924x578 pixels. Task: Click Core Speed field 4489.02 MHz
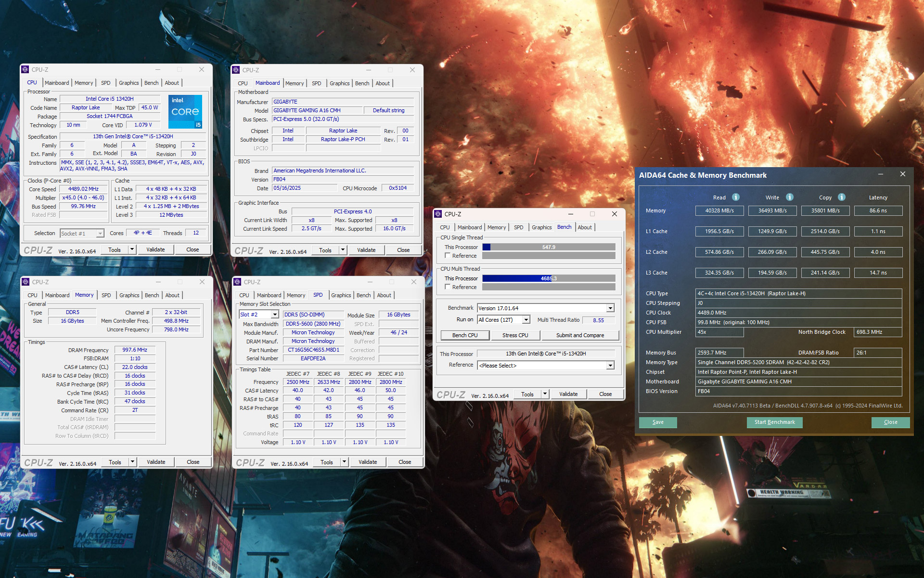coord(83,189)
